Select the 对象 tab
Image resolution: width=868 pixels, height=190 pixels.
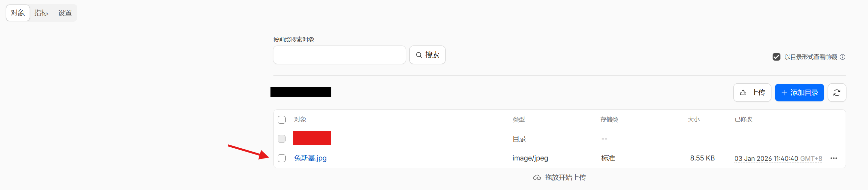point(17,13)
